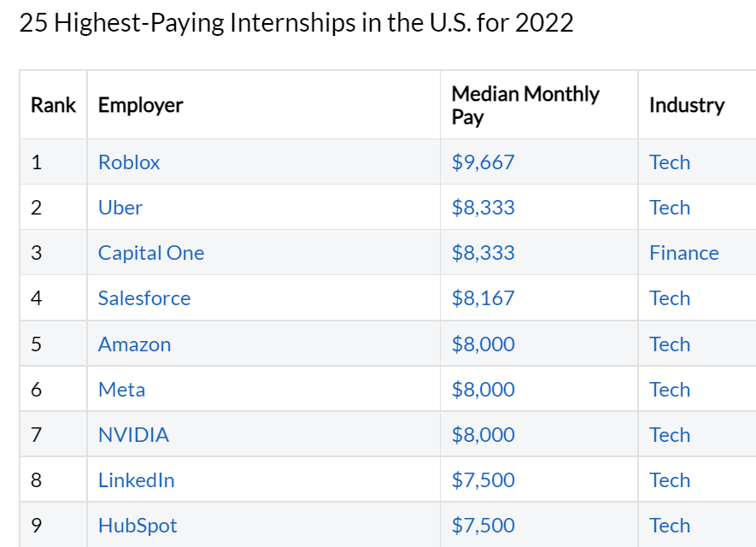Click the $8,167 pay for Salesforce

coord(483,298)
